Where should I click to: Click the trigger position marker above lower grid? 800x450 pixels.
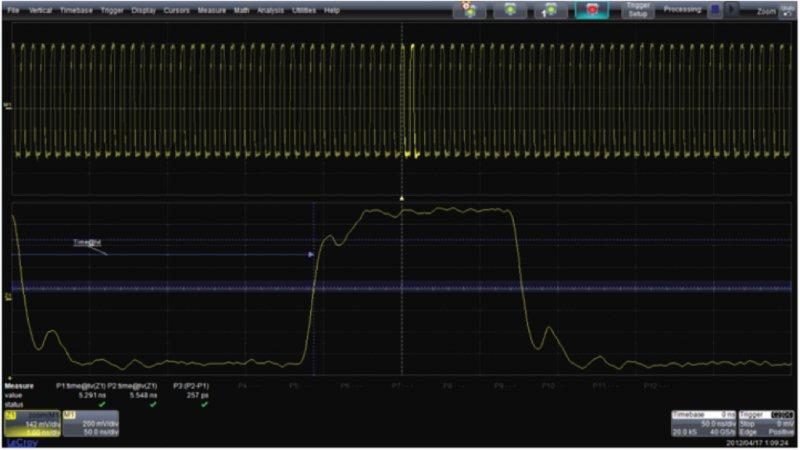(x=402, y=198)
